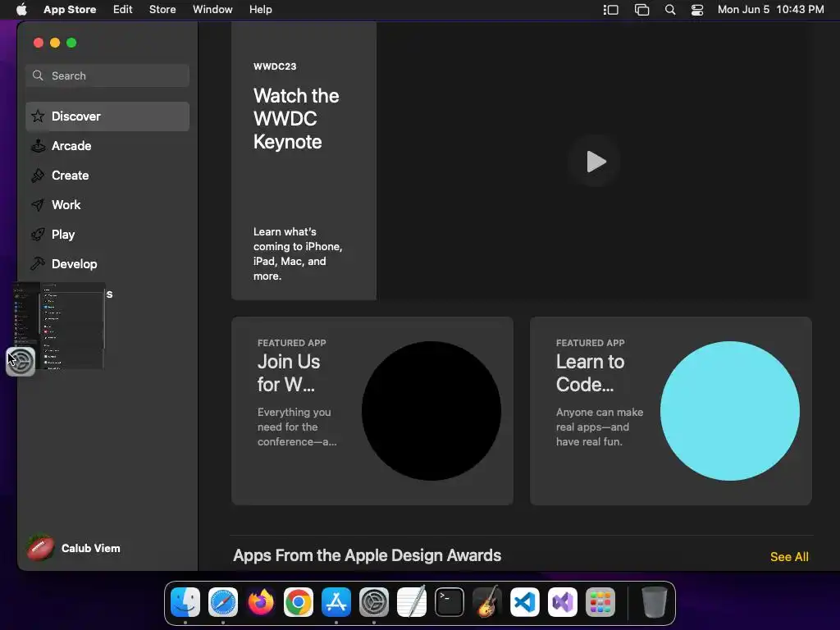This screenshot has height=630, width=840.
Task: Open Calub Viem account profile
Action: 75,548
